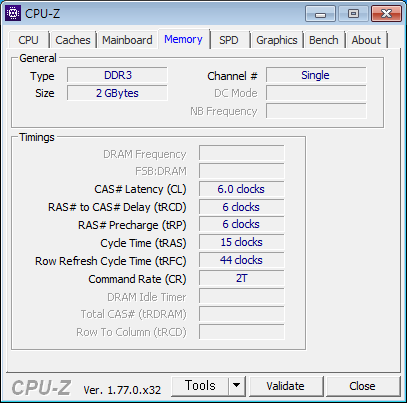The height and width of the screenshot is (403, 407).
Task: Click the empty DRAM Frequency field
Action: (242, 153)
